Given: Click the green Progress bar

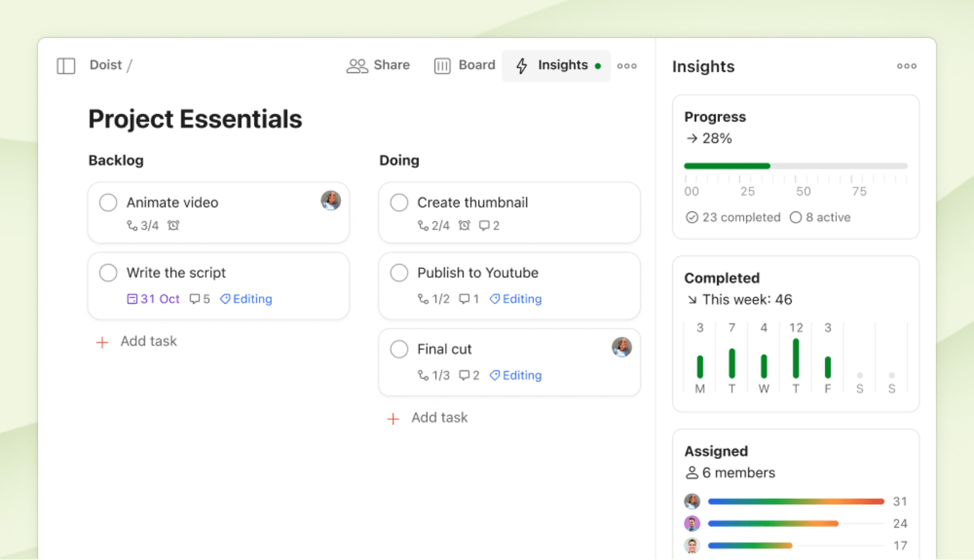Looking at the screenshot, I should [x=727, y=165].
